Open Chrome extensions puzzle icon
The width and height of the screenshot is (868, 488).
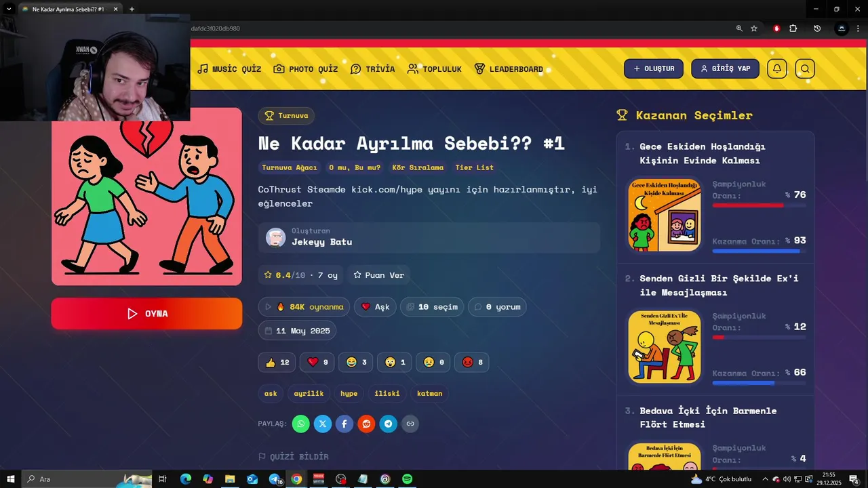tap(793, 28)
